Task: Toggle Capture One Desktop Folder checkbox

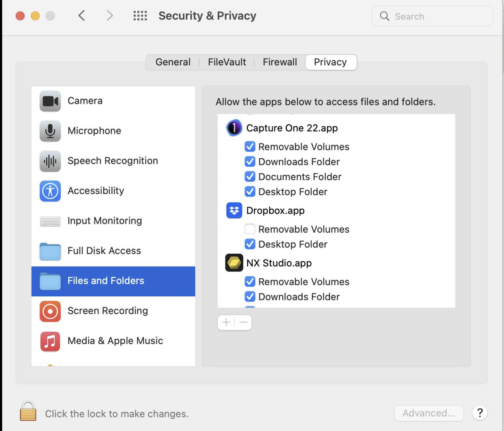Action: [x=250, y=192]
